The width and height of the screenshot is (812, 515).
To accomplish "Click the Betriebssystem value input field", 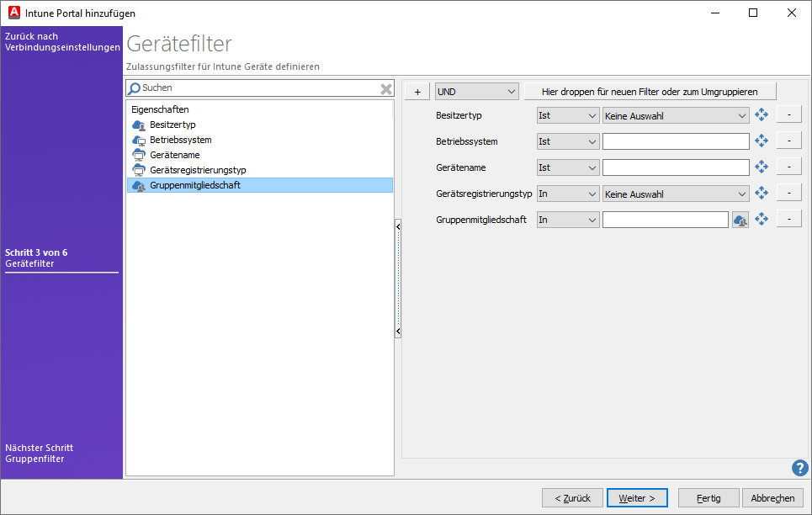I will coord(676,141).
